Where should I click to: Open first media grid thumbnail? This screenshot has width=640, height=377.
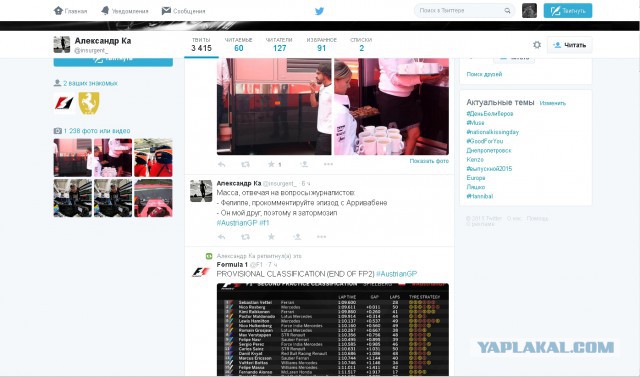point(72,157)
